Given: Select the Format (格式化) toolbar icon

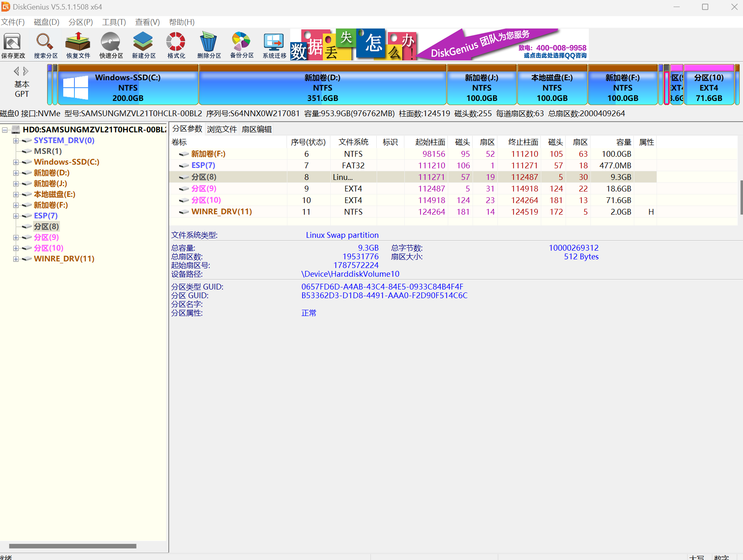Looking at the screenshot, I should coord(176,45).
